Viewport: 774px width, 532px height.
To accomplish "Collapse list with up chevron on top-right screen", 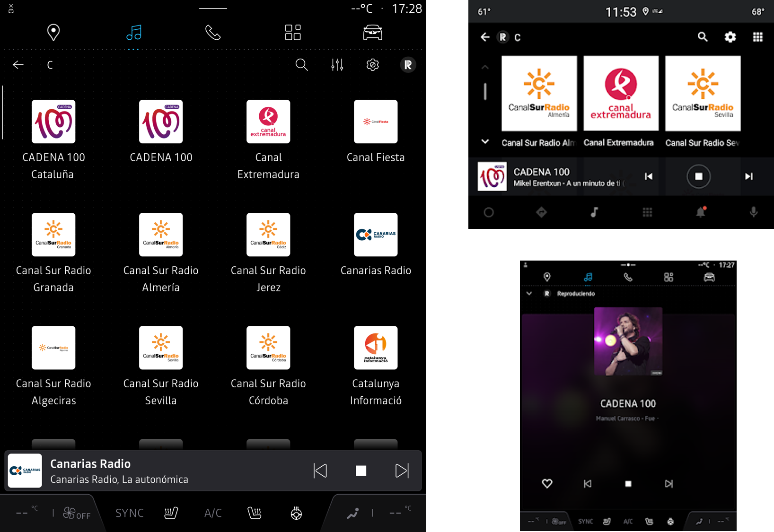I will coord(485,67).
